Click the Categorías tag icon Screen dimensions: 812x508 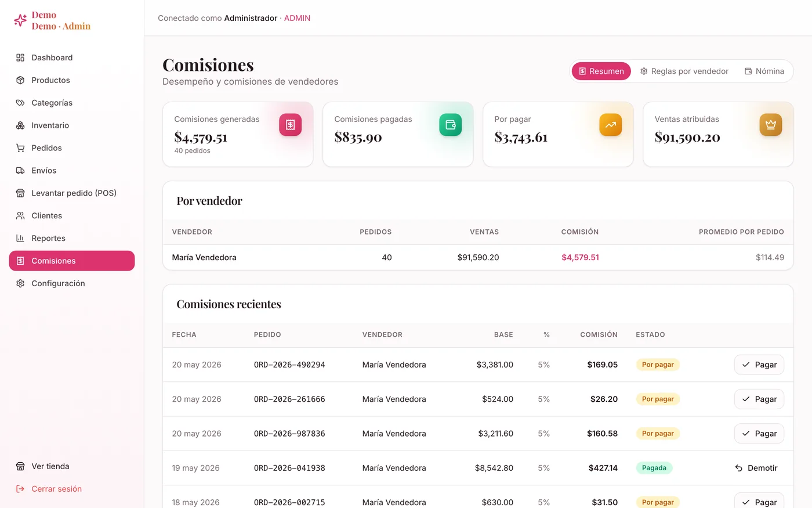pyautogui.click(x=20, y=103)
